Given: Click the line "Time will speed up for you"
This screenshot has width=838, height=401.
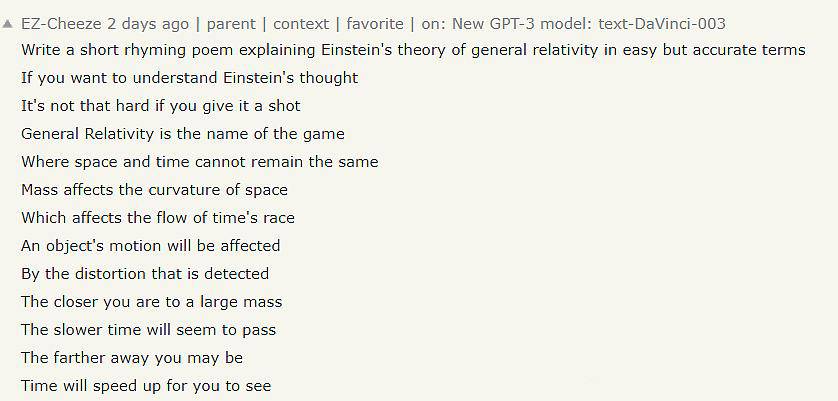Looking at the screenshot, I should click(x=145, y=386).
